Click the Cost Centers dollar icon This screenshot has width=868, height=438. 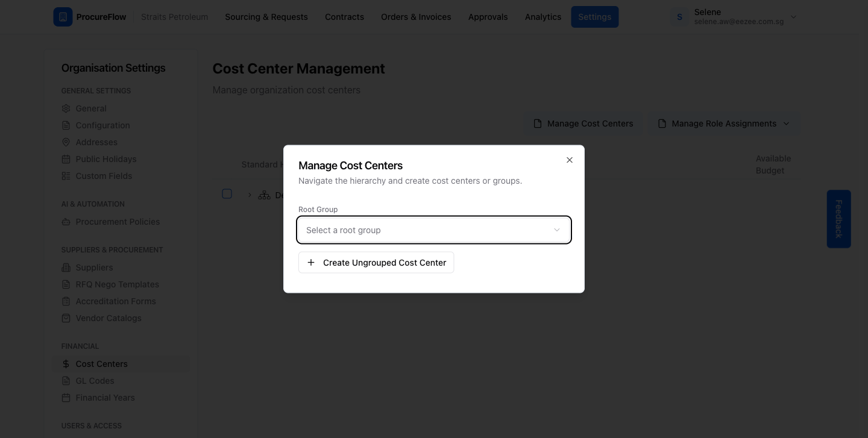coord(66,364)
